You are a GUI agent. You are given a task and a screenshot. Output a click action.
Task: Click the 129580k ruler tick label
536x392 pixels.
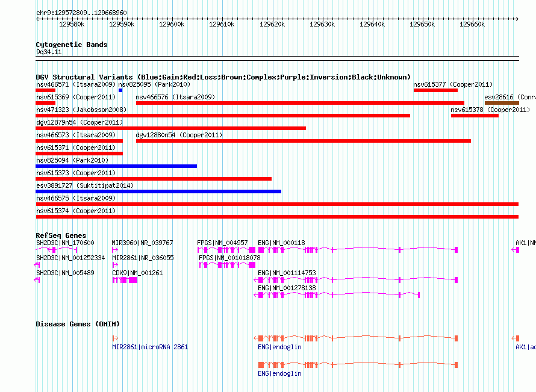(x=72, y=24)
